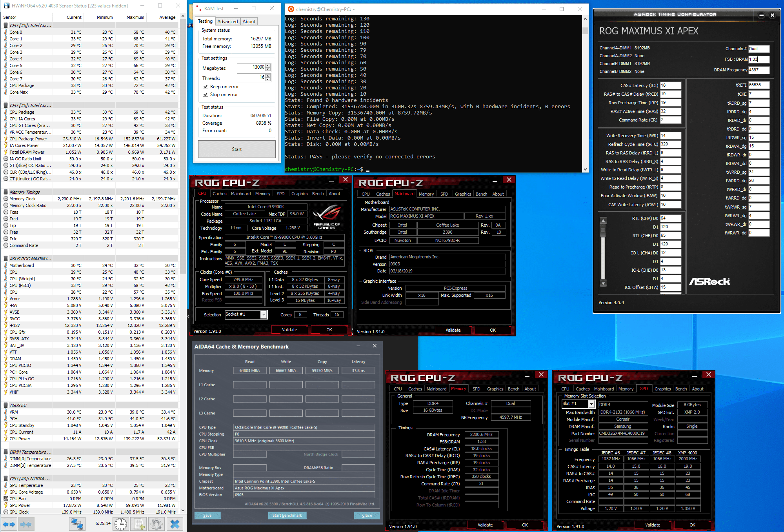784x532 pixels.
Task: Increase the Megabytes value with up stepper
Action: click(268, 65)
